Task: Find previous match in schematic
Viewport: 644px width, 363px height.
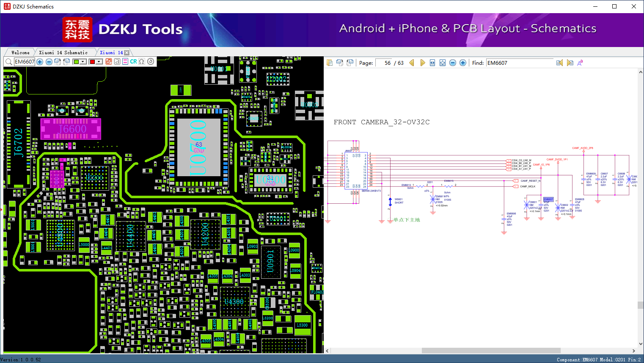Action: [x=560, y=63]
